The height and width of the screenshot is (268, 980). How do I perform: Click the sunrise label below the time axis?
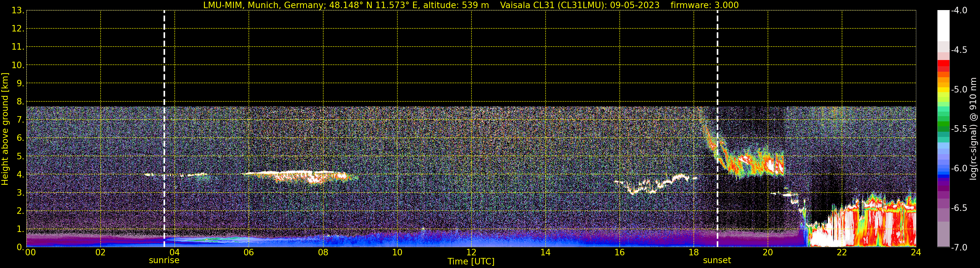click(164, 261)
